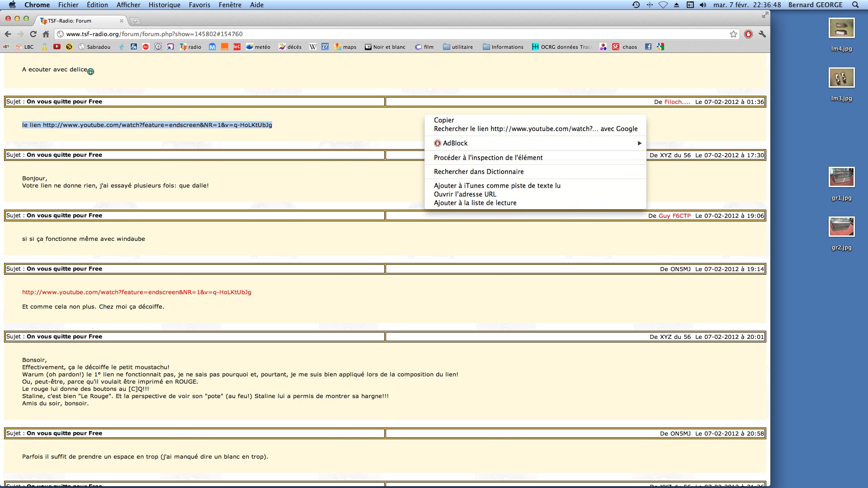Open the Facebook bookmark icon
The width and height of the screenshot is (868, 488).
point(648,47)
